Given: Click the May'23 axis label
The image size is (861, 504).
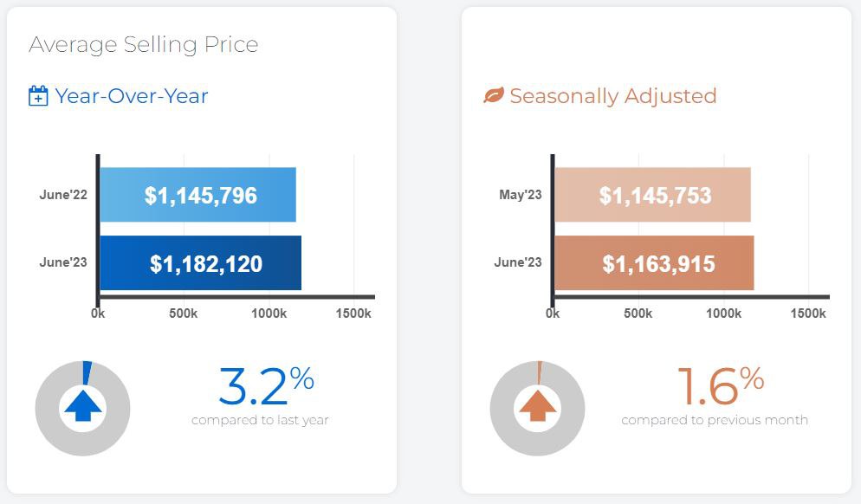Looking at the screenshot, I should pos(521,195).
